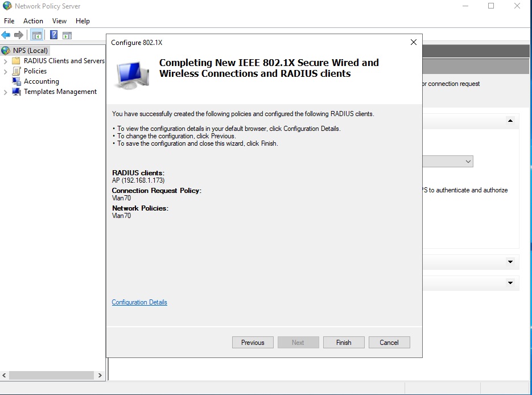Close the Network Policy Server window

[x=517, y=6]
